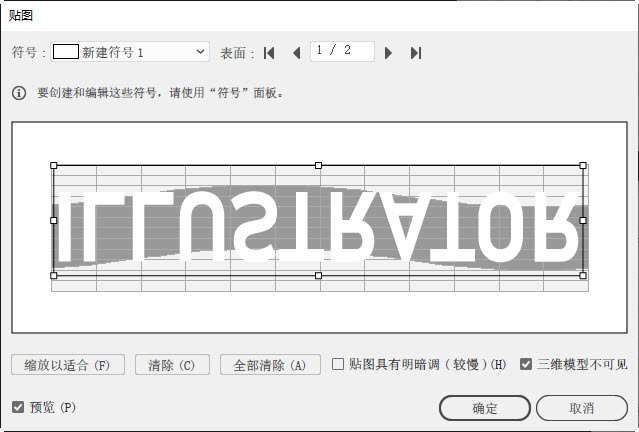639x432 pixels.
Task: Click the 要创建和编辑这些符号 hint text
Action: coord(161,93)
